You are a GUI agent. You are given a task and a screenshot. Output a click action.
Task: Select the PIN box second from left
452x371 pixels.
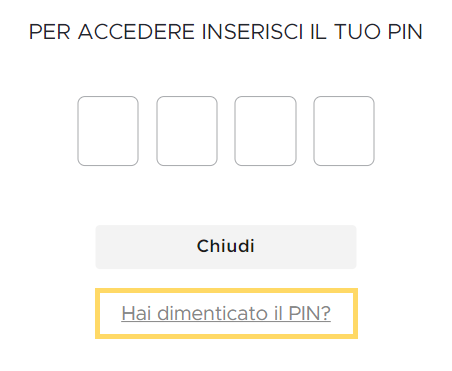187,131
